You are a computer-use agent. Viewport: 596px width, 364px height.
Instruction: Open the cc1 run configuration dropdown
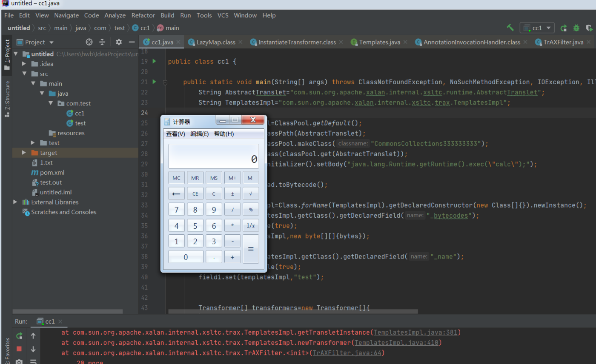coord(537,28)
